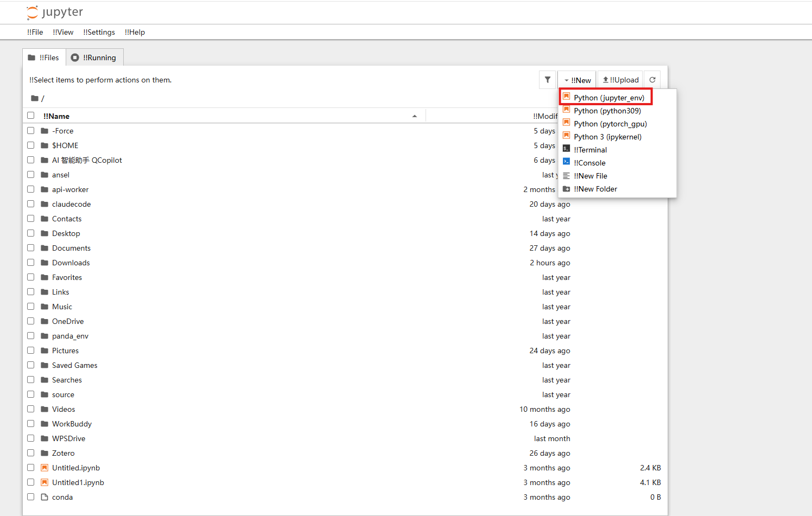
Task: Check the Pictures folder checkbox
Action: click(x=31, y=351)
